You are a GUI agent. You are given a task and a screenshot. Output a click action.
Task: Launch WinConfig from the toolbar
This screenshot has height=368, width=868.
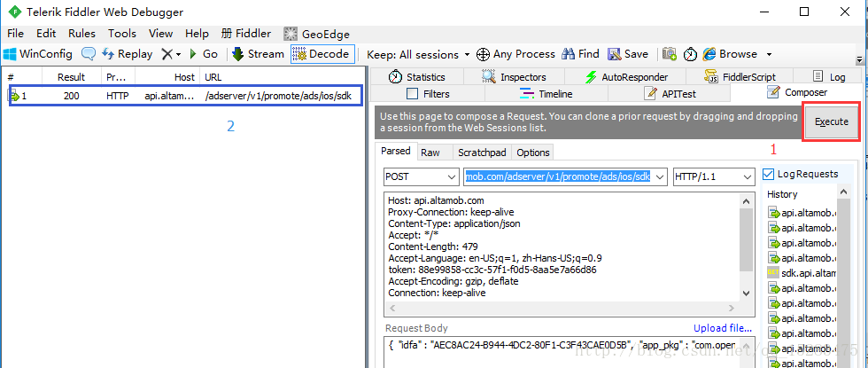(x=37, y=54)
